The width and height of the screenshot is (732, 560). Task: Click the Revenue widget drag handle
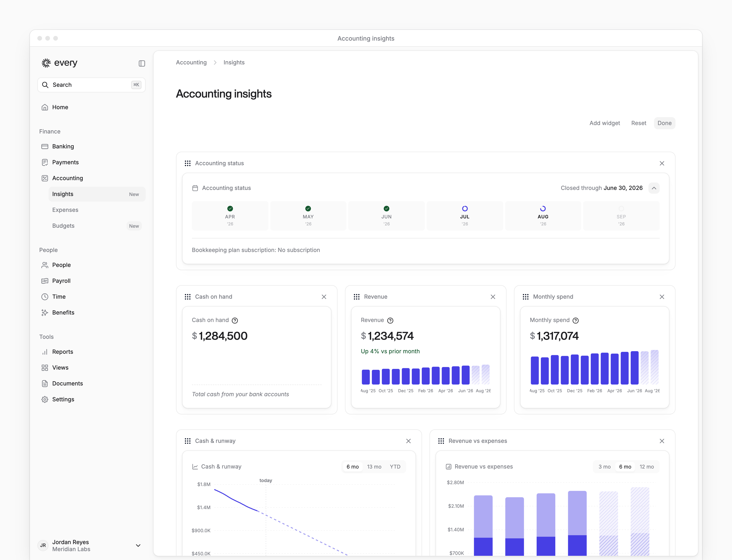357,297
